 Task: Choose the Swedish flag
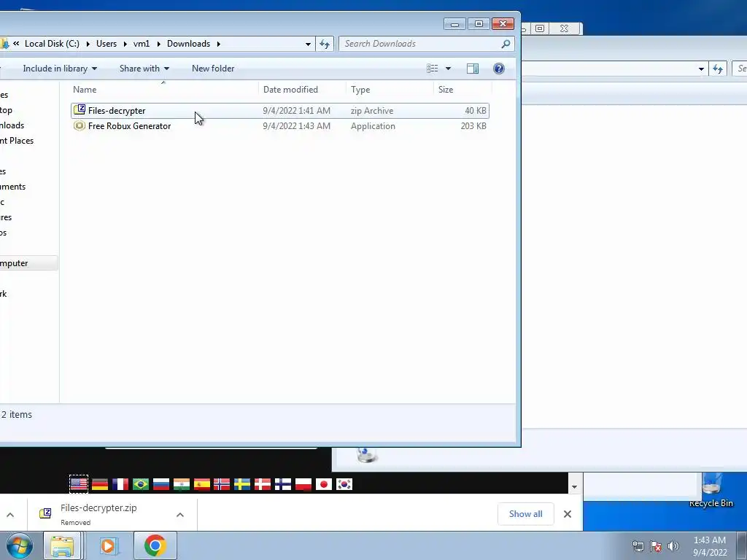click(x=242, y=484)
